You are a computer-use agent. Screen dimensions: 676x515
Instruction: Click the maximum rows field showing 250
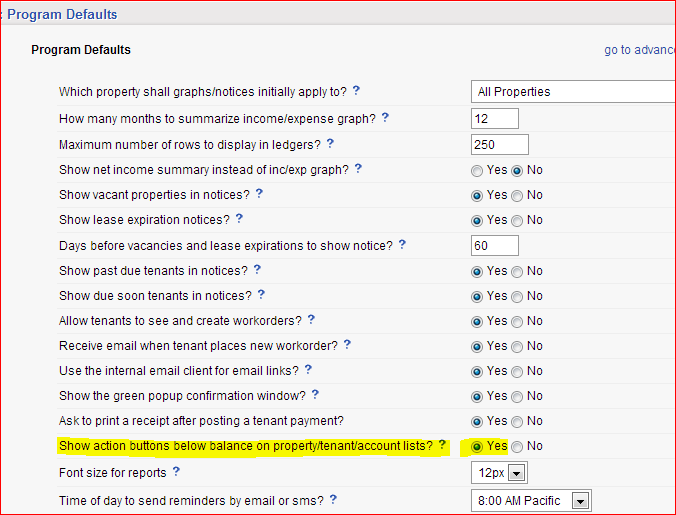tap(499, 145)
